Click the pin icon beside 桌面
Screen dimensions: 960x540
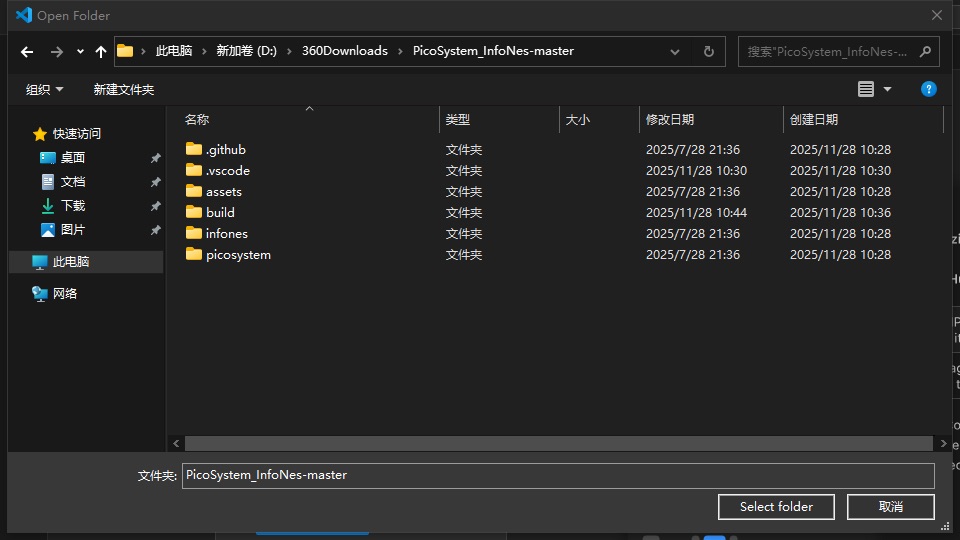pos(156,158)
